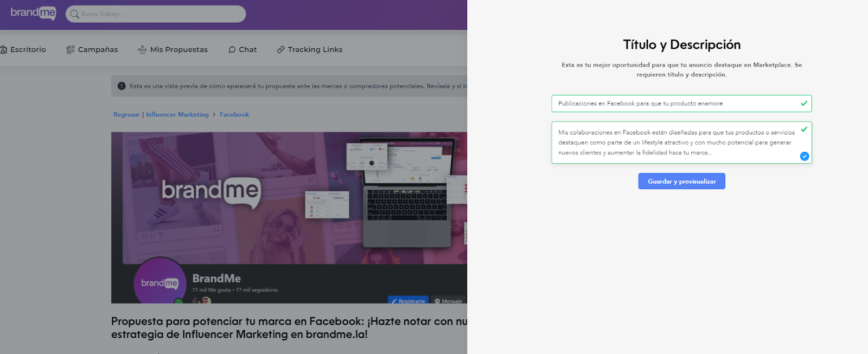This screenshot has width=868, height=354.
Task: Edit the title field Publicaciones en Facebook
Action: click(x=681, y=104)
